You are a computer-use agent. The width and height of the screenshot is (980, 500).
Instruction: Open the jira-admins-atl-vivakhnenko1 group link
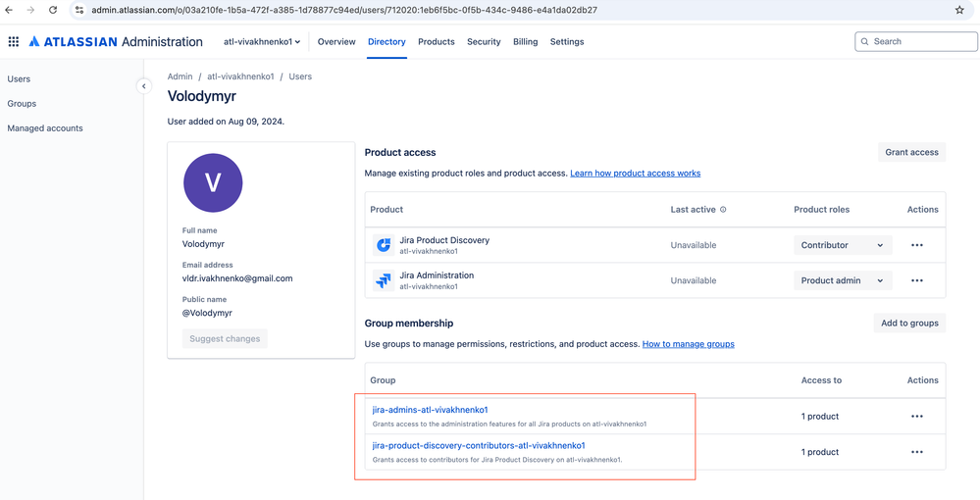430,410
